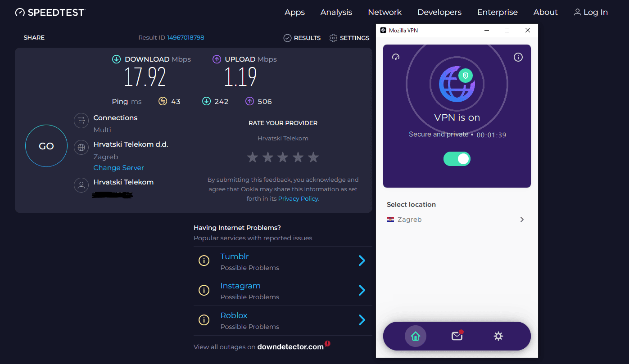Image resolution: width=629 pixels, height=364 pixels.
Task: Click the 1.19 upload speed value
Action: [x=240, y=77]
